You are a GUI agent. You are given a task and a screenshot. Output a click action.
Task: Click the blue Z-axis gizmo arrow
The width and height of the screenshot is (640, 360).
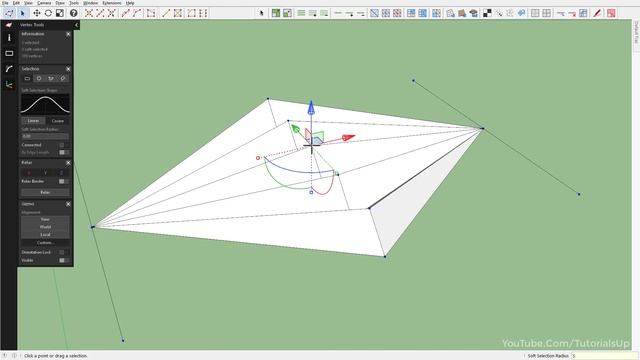(311, 108)
